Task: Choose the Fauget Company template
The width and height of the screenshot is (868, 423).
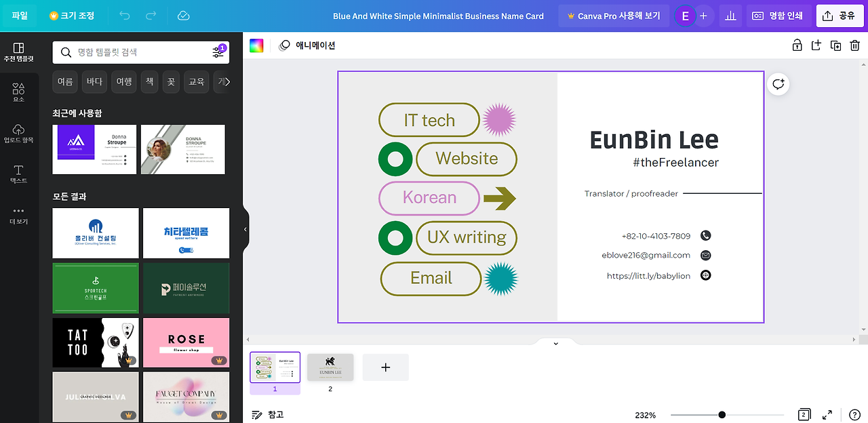Action: 186,397
